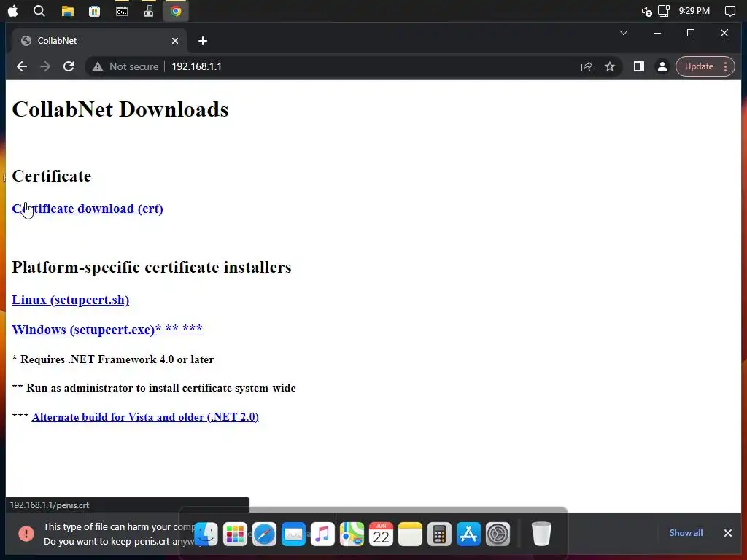Image resolution: width=747 pixels, height=560 pixels.
Task: Minimize the Chrome window
Action: pos(657,33)
